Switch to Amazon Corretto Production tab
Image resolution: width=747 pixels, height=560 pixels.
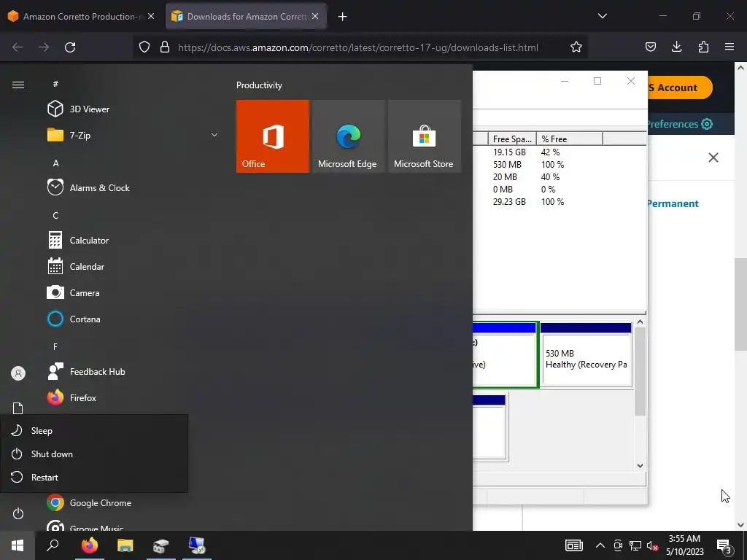81,16
